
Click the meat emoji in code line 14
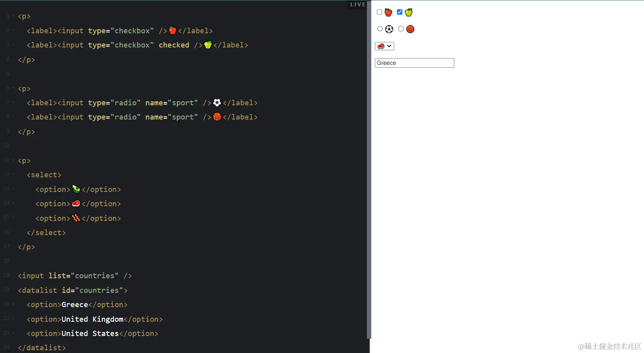76,203
